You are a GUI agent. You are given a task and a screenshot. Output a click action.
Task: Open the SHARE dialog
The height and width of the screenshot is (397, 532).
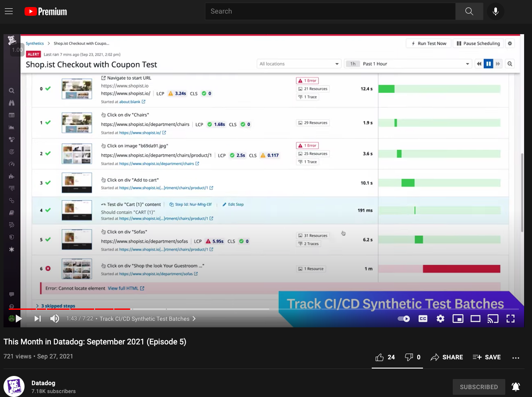tap(447, 357)
